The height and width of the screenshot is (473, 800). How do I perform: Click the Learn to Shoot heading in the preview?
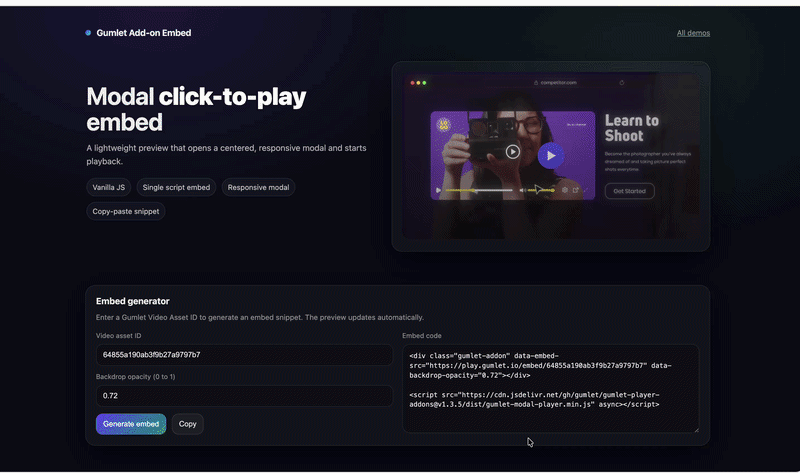[632, 128]
